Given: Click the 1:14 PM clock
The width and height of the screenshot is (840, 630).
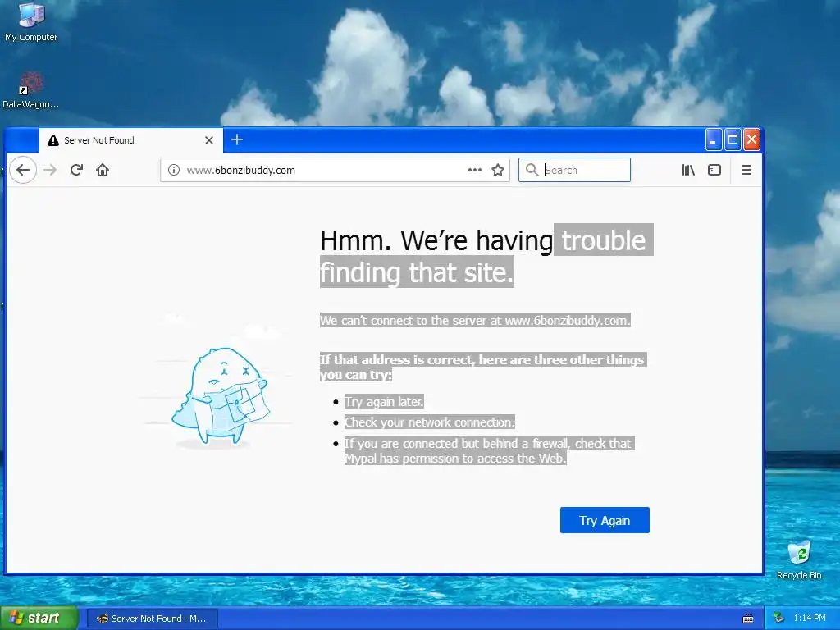Looking at the screenshot, I should tap(810, 619).
